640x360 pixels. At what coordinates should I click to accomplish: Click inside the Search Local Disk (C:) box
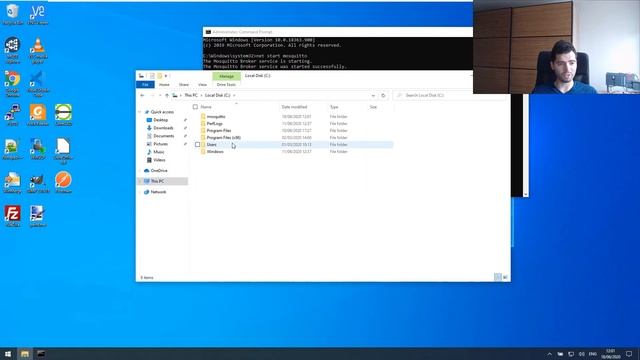449,95
